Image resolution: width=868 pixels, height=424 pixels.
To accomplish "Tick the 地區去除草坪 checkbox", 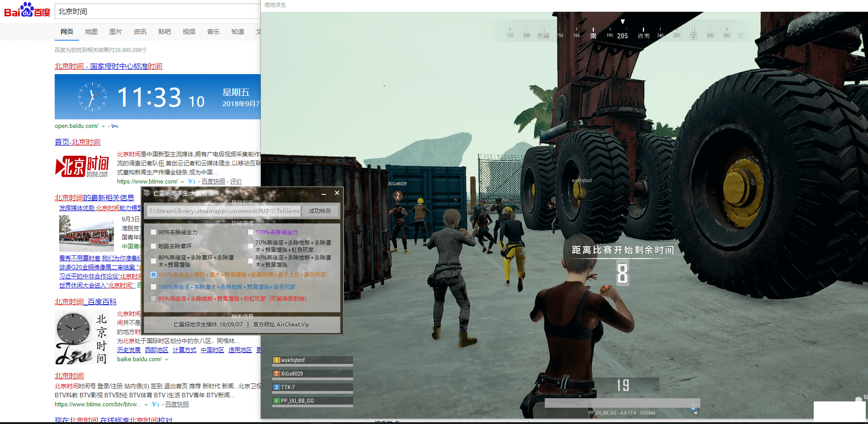I will point(154,246).
